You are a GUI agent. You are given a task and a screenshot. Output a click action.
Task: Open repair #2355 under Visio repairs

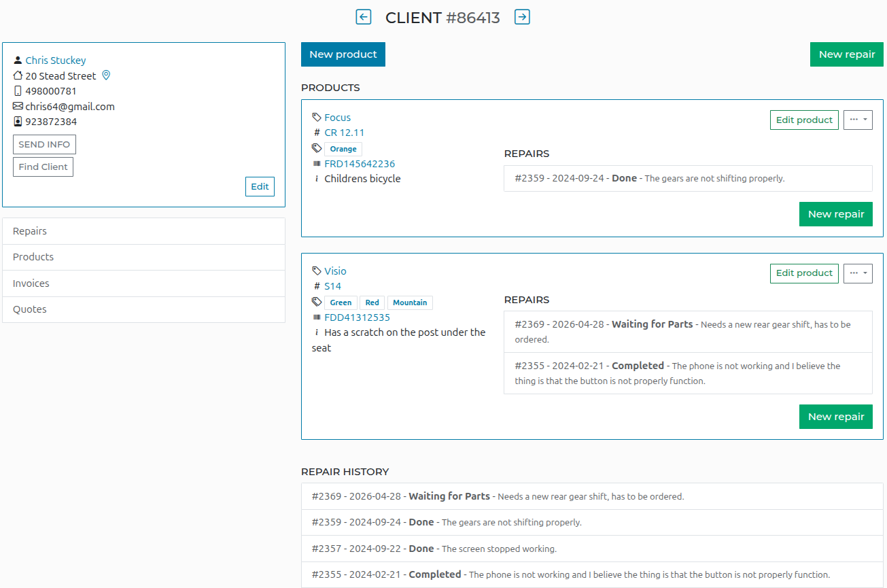tap(688, 373)
